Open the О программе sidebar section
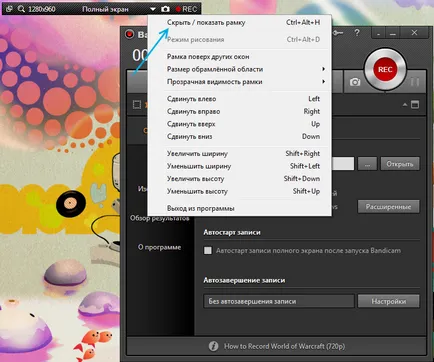Viewport: 434px width, 362px height. (x=159, y=247)
